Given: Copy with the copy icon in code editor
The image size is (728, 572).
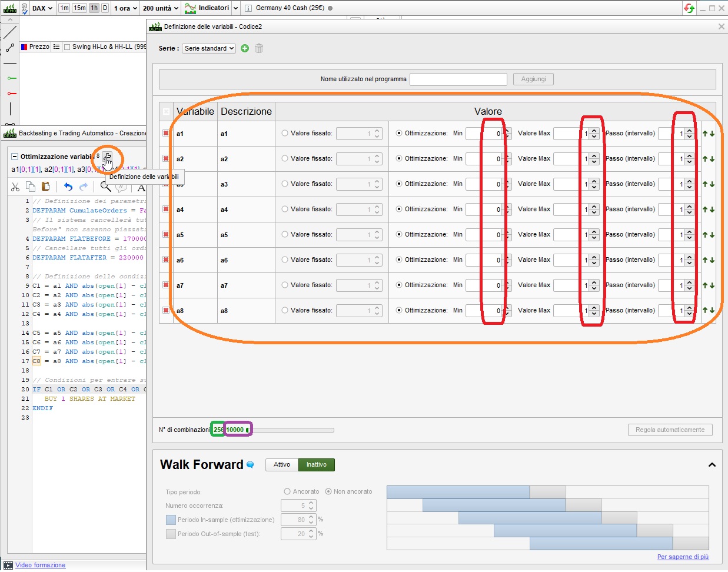Looking at the screenshot, I should [x=31, y=187].
